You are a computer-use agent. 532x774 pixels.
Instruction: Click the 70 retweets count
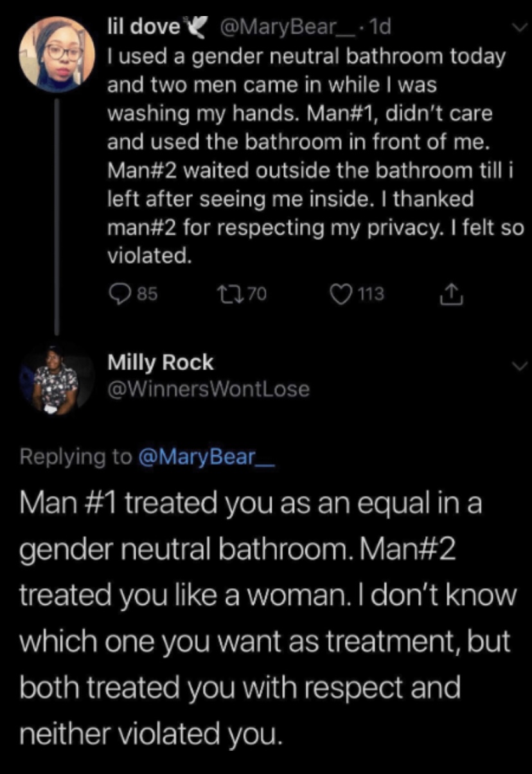pyautogui.click(x=256, y=294)
